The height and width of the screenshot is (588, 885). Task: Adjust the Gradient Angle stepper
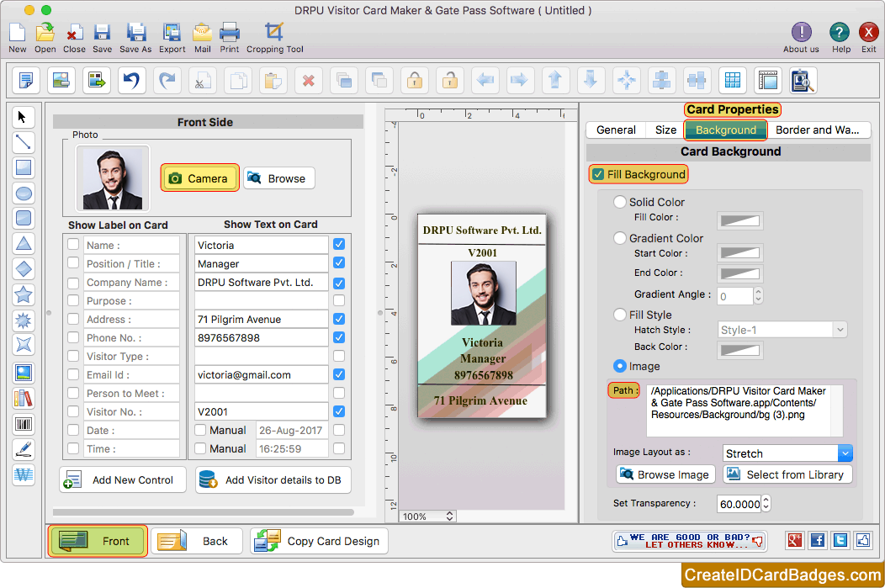click(x=759, y=295)
